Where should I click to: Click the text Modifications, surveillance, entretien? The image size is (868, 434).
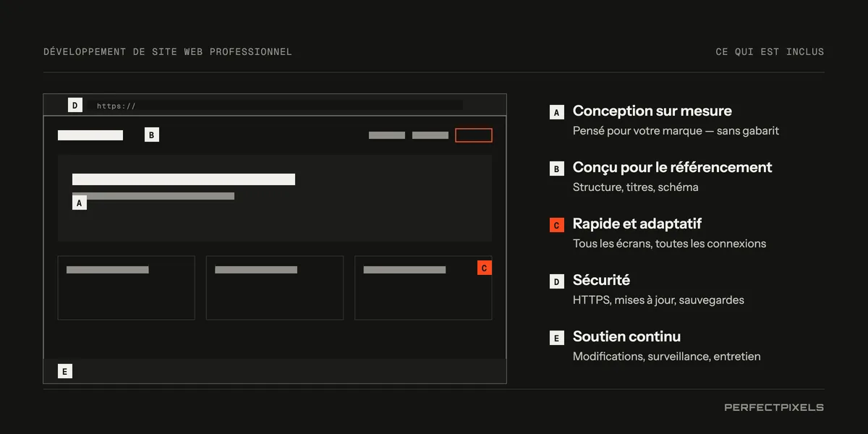tap(667, 357)
